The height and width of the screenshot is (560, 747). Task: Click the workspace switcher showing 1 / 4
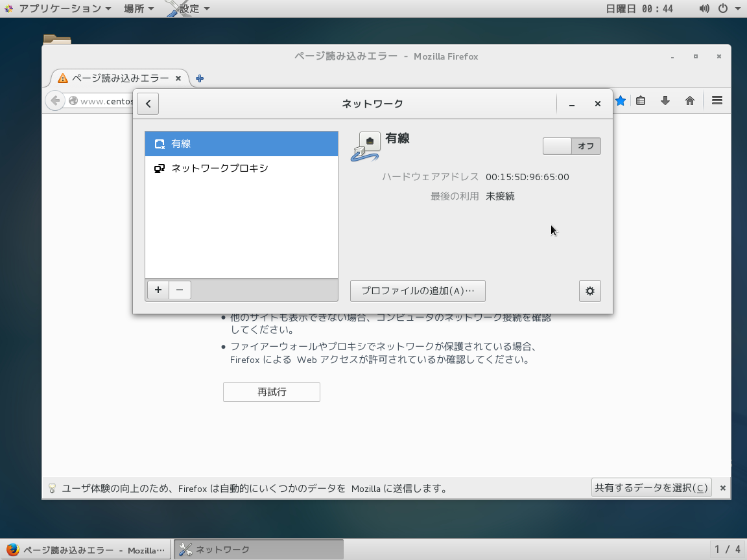pyautogui.click(x=727, y=550)
